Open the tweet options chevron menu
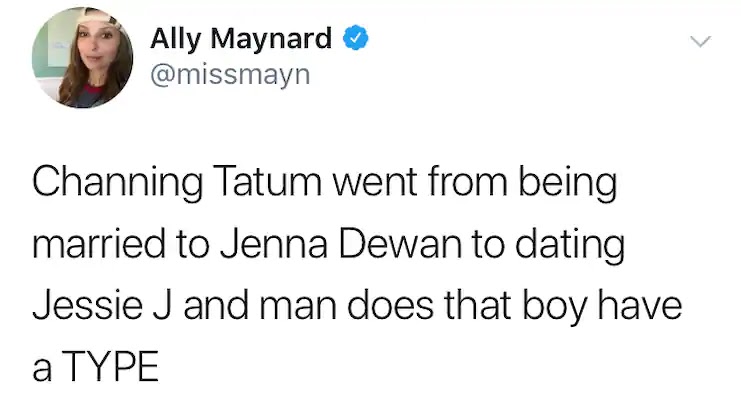Screen dimensions: 741x406 click(701, 42)
